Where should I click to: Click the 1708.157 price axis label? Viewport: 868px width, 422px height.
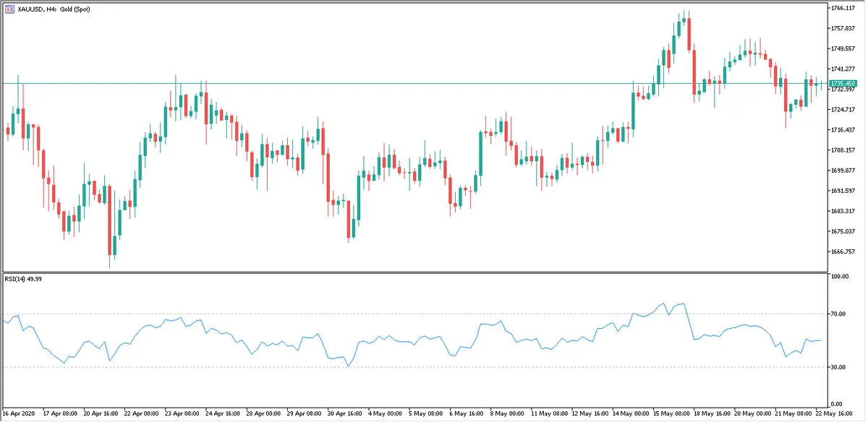coord(844,150)
